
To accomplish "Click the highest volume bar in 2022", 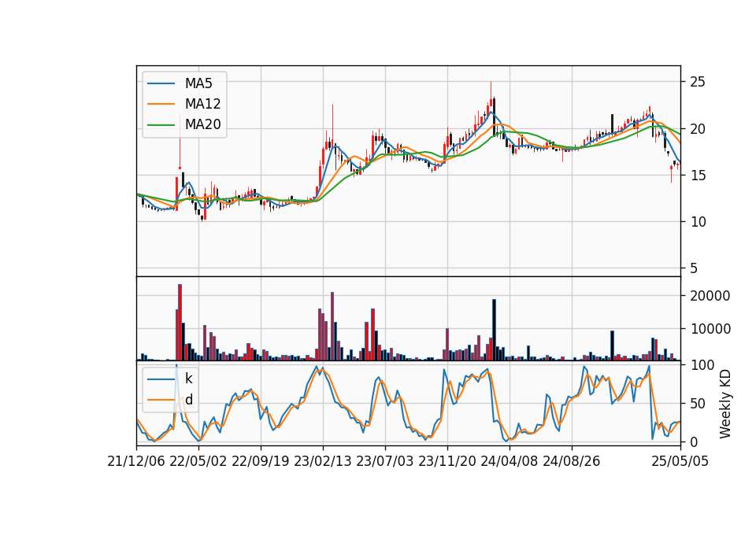I will click(180, 323).
